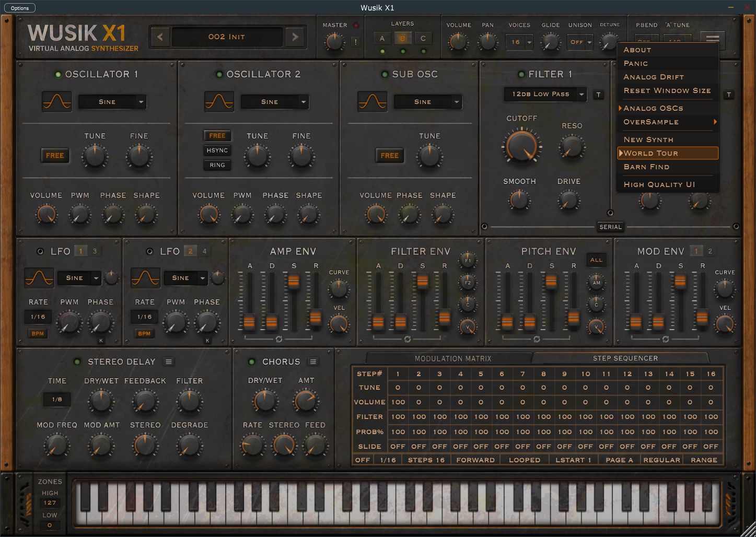Click the Amp Env loop link icon
Image resolution: width=756 pixels, height=537 pixels.
[278, 339]
